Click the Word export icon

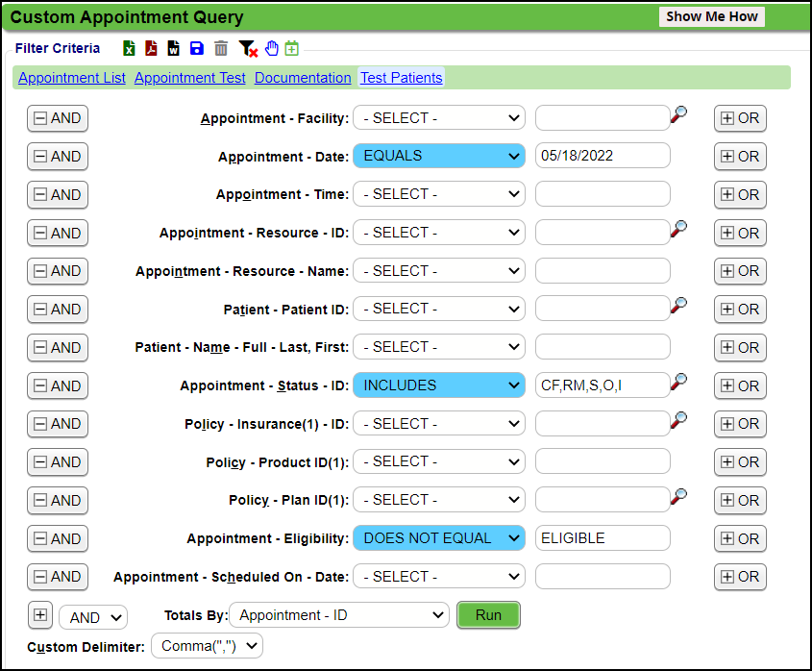coord(174,48)
